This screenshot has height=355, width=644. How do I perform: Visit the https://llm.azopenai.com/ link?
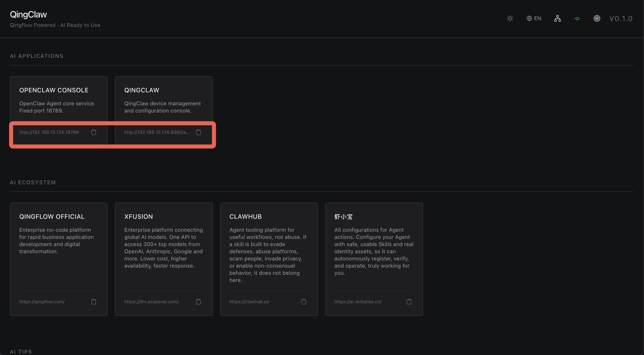click(152, 302)
